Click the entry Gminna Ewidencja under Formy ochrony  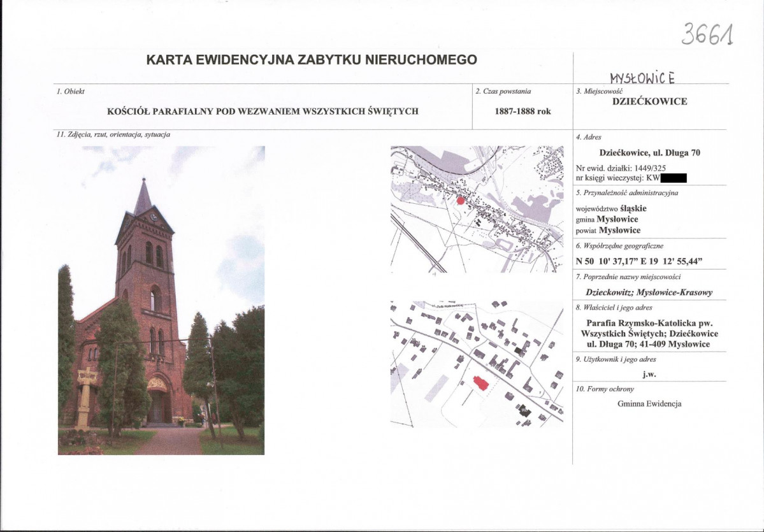pos(649,404)
